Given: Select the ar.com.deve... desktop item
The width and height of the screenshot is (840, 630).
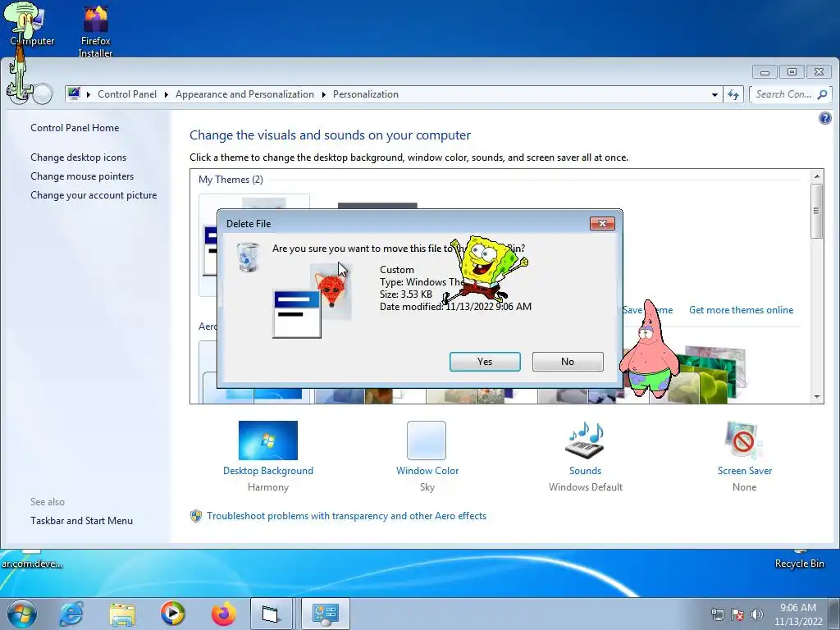Looking at the screenshot, I should (x=32, y=559).
